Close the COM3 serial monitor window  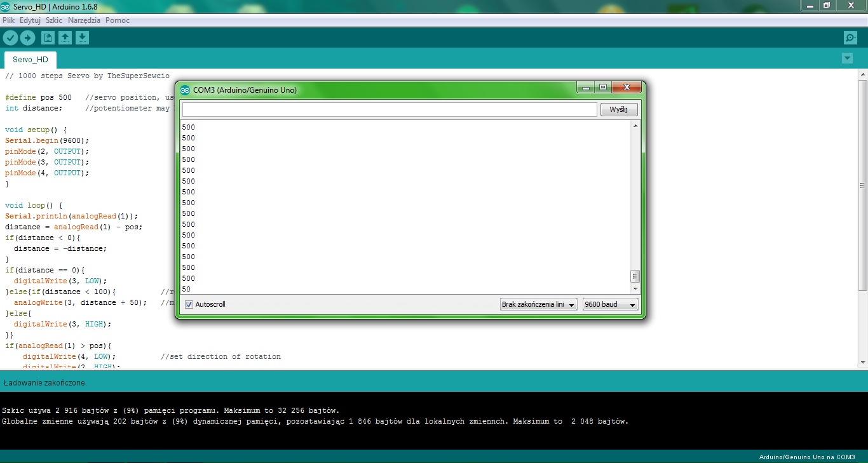click(x=627, y=88)
